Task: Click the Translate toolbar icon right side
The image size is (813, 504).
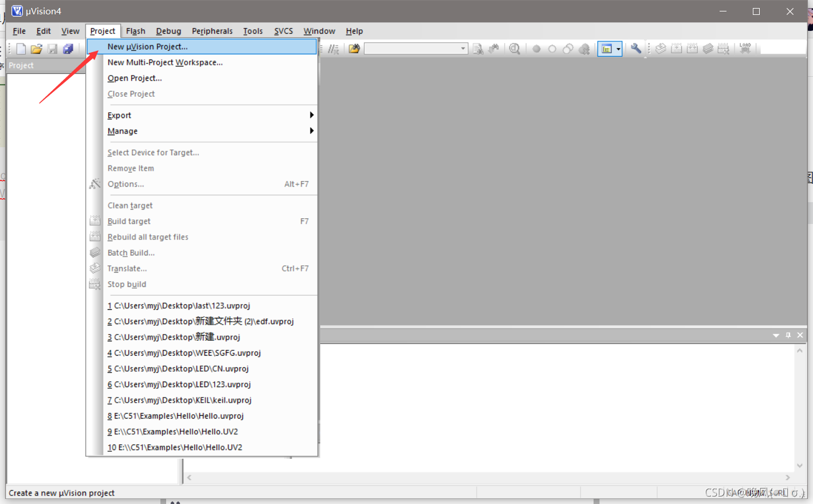Action: [661, 49]
